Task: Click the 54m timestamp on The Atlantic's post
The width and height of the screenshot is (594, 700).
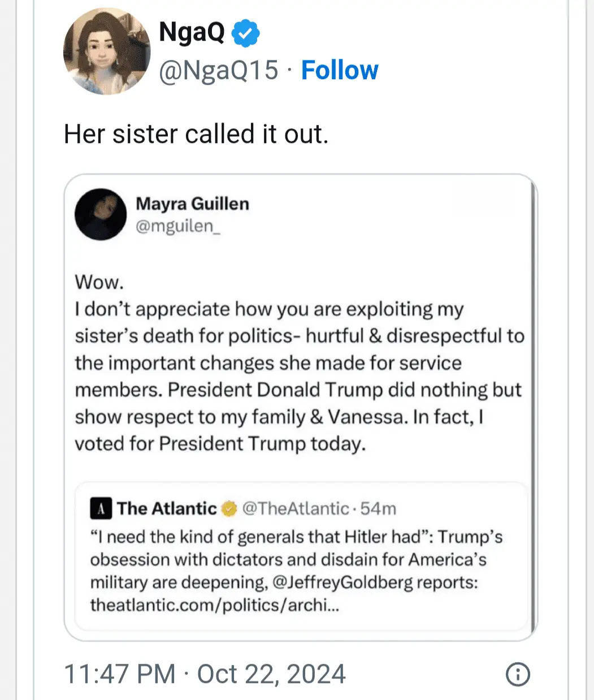Action: point(378,509)
